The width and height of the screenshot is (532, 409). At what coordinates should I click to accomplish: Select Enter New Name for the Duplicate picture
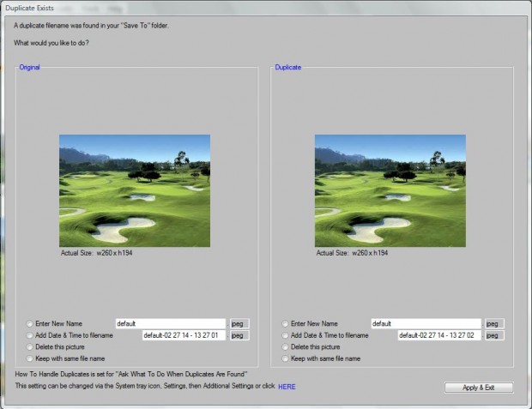pyautogui.click(x=286, y=324)
